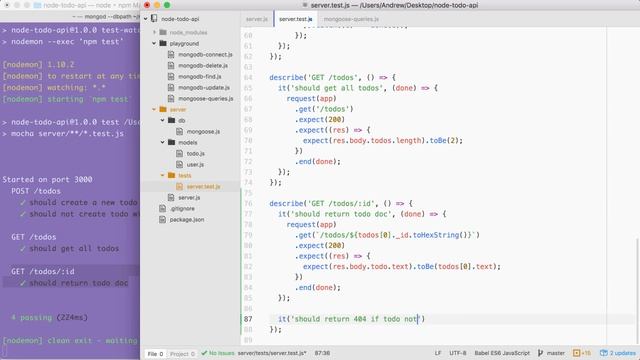Viewport: 640px width, 360px height.
Task: Click the db folder icon
Action: tap(171, 120)
